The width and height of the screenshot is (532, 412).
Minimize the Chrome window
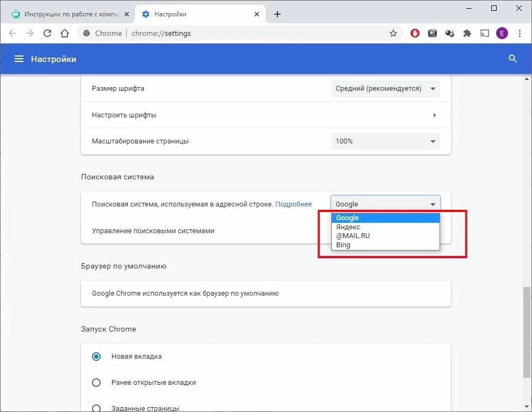click(469, 8)
